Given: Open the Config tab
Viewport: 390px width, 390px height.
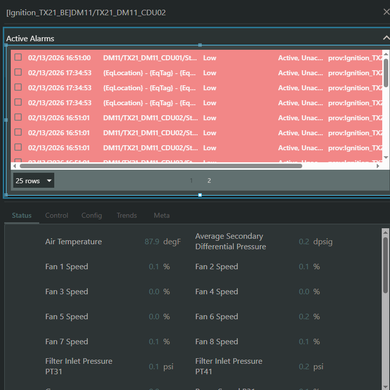Looking at the screenshot, I should coord(92,215).
